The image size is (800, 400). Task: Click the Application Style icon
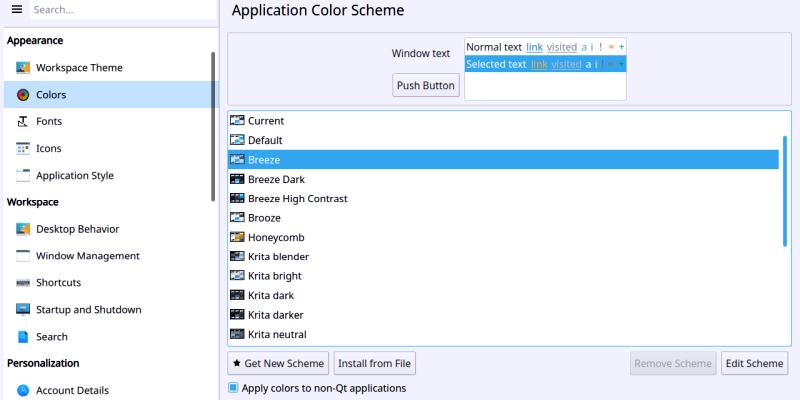point(23,176)
